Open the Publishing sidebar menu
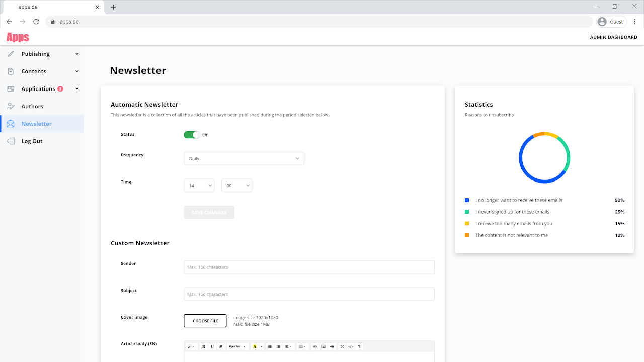The height and width of the screenshot is (362, 644). tap(42, 54)
